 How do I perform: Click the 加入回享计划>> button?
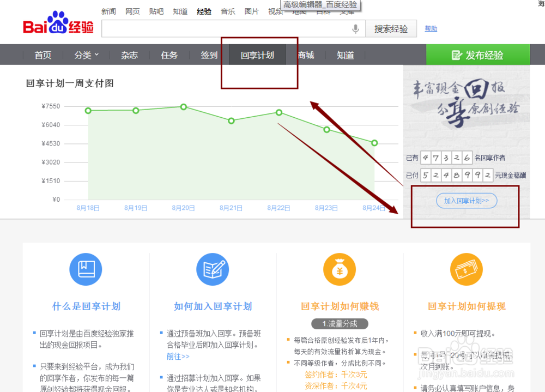click(x=467, y=201)
